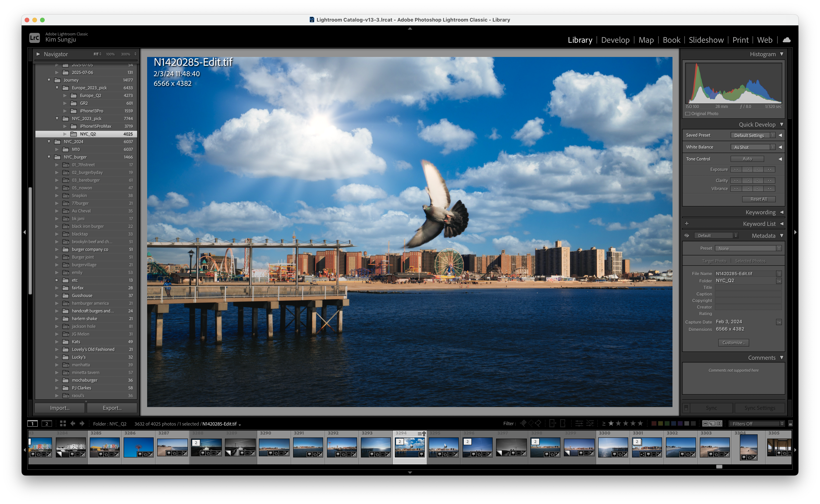
Task: Click the Import... button
Action: point(60,408)
